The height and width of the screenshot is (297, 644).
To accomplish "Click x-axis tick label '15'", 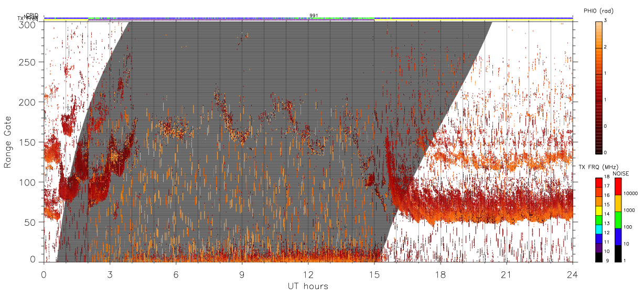I will point(374,274).
